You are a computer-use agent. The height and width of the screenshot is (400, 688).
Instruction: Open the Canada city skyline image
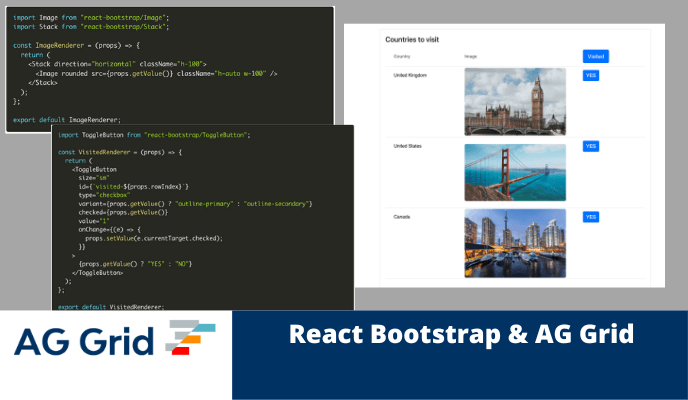pyautogui.click(x=515, y=243)
